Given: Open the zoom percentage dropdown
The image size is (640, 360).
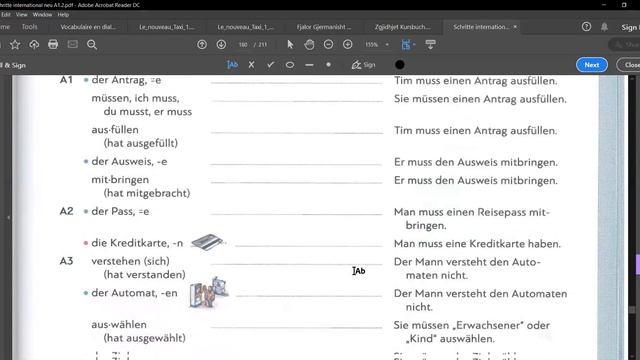Looking at the screenshot, I should click(387, 44).
